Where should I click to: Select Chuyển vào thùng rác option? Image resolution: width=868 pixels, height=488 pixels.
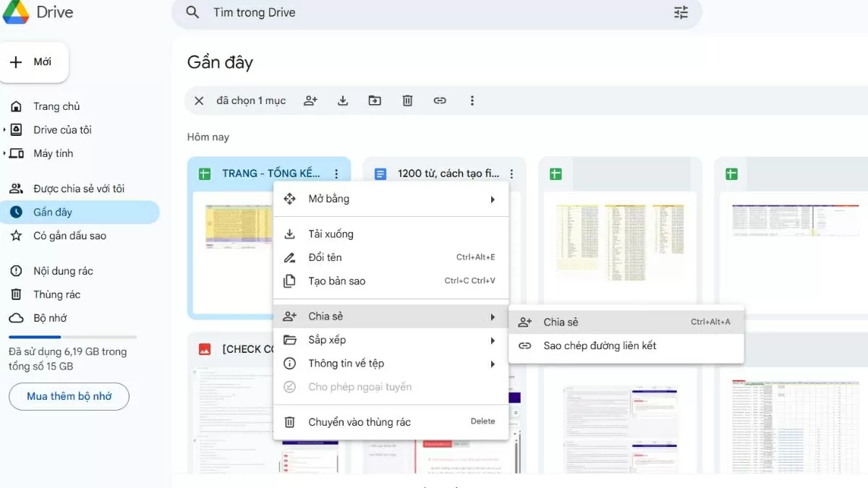pyautogui.click(x=359, y=422)
